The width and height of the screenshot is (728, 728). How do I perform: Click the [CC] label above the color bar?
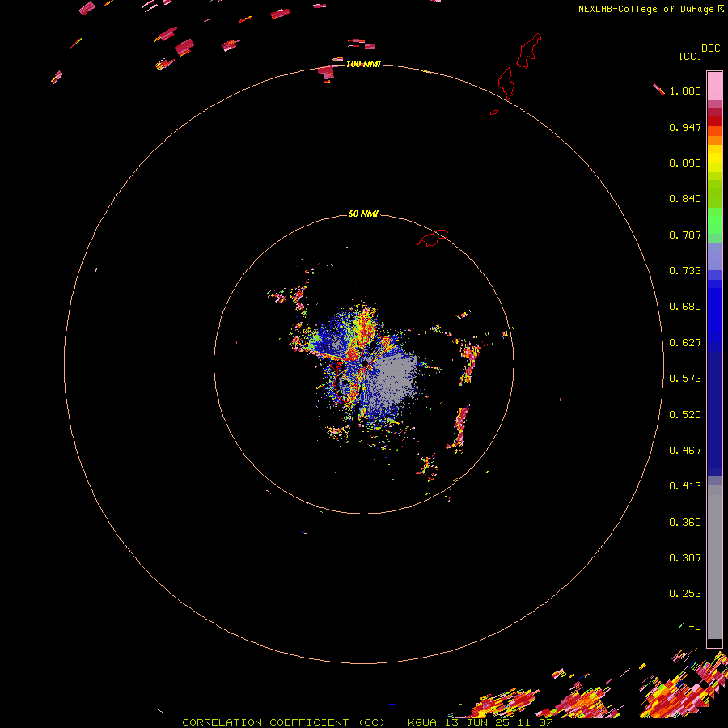(690, 56)
